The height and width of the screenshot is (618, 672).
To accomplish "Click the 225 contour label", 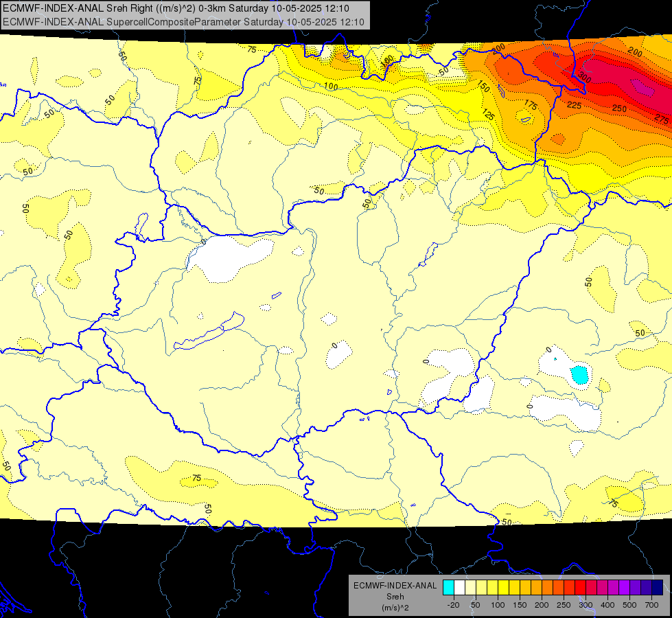I will click(574, 106).
